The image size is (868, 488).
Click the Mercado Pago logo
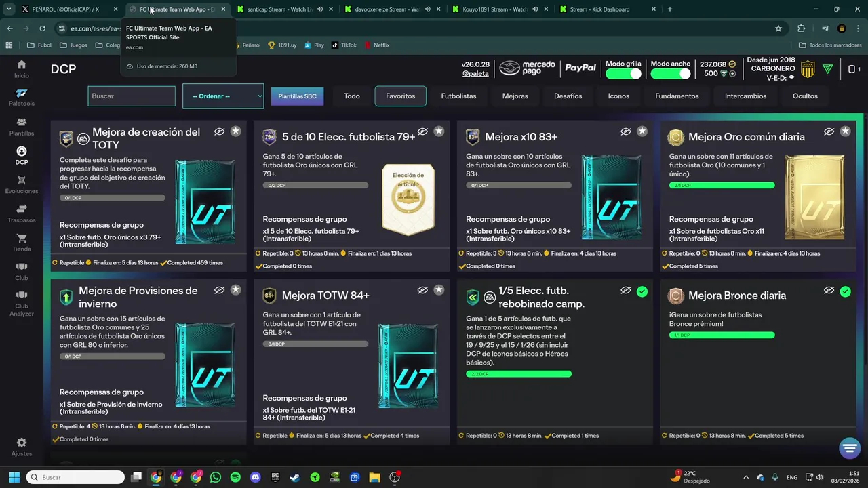point(527,68)
